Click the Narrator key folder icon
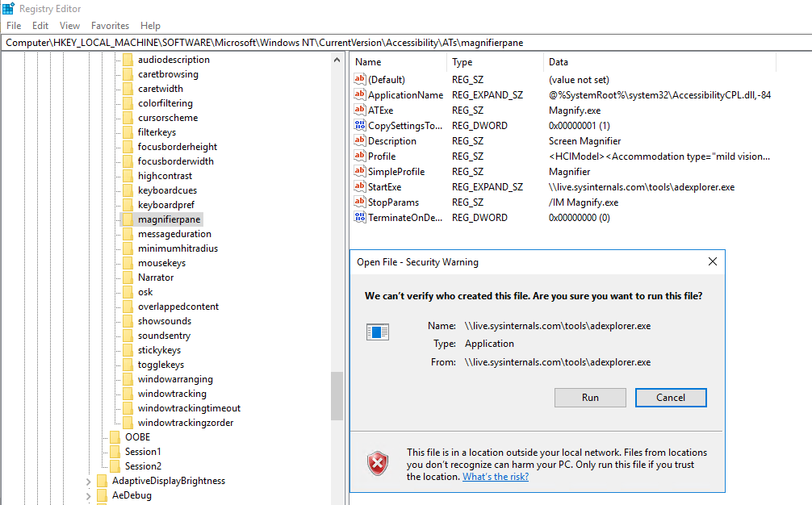 (x=128, y=278)
